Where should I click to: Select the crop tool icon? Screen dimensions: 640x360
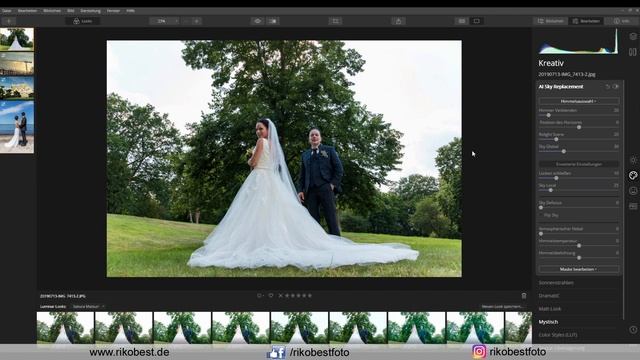click(336, 21)
